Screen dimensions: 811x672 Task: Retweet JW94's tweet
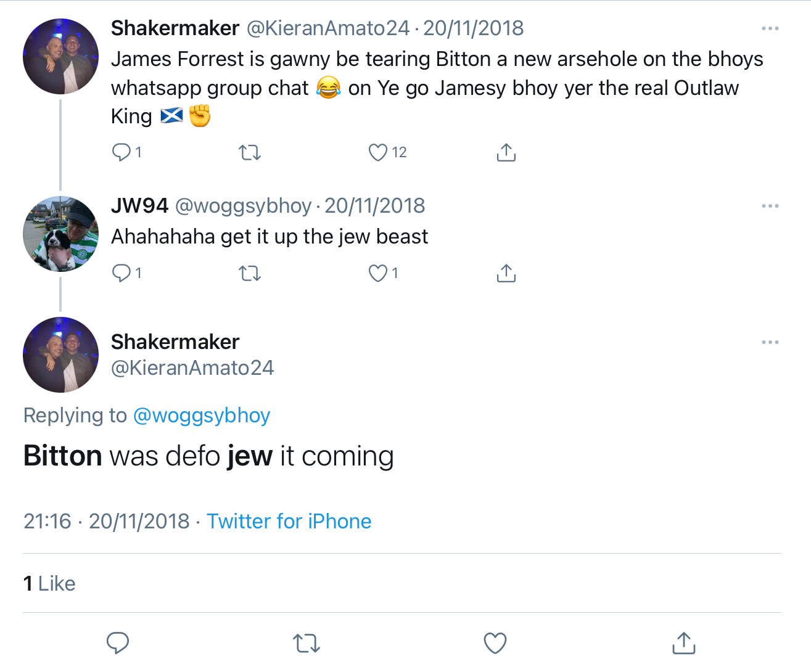250,273
